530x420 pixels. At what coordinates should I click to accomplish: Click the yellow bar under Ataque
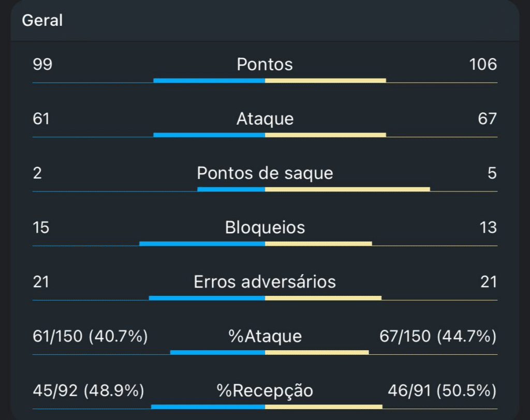[325, 135]
